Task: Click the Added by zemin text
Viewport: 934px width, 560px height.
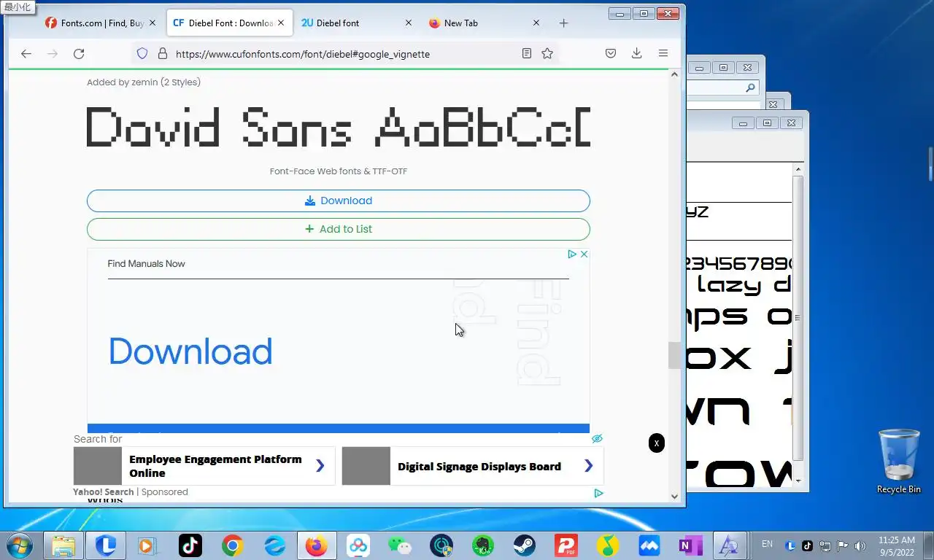Action: (144, 82)
